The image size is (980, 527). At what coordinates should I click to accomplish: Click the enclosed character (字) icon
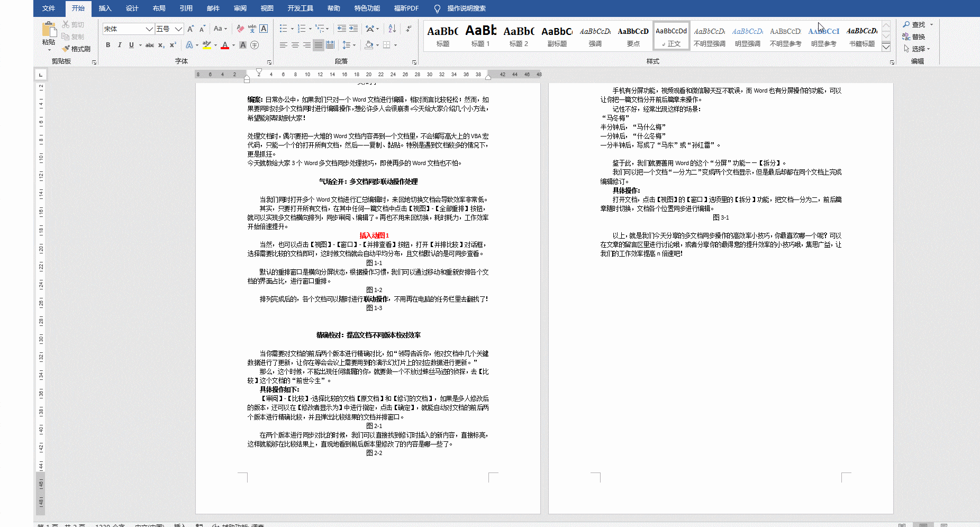click(255, 45)
